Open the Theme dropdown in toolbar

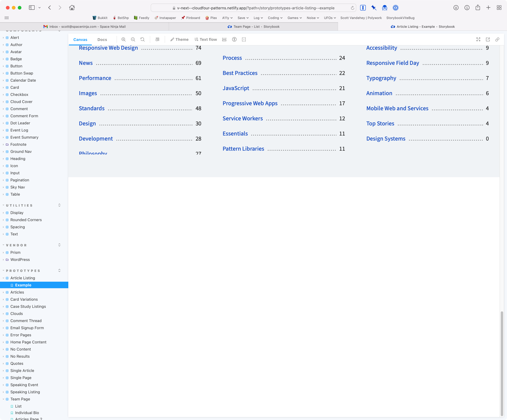pos(179,40)
